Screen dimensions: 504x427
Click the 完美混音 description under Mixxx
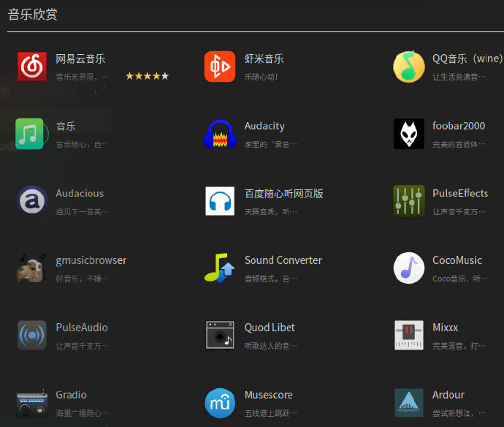[x=459, y=346]
